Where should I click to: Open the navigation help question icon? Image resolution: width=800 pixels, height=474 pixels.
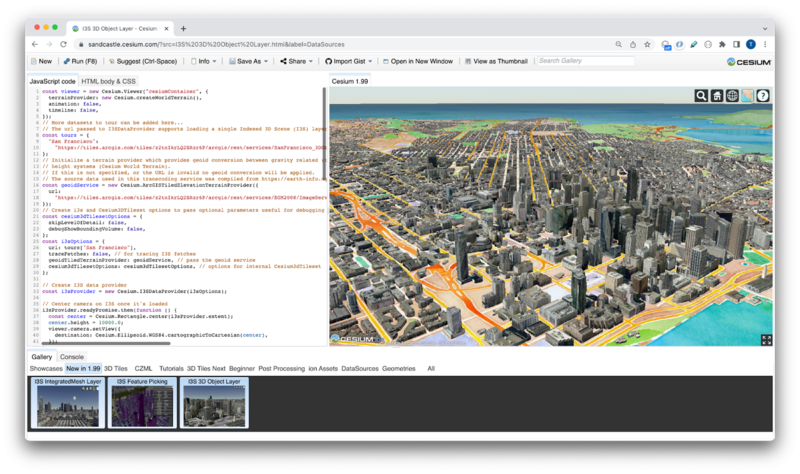click(x=763, y=96)
